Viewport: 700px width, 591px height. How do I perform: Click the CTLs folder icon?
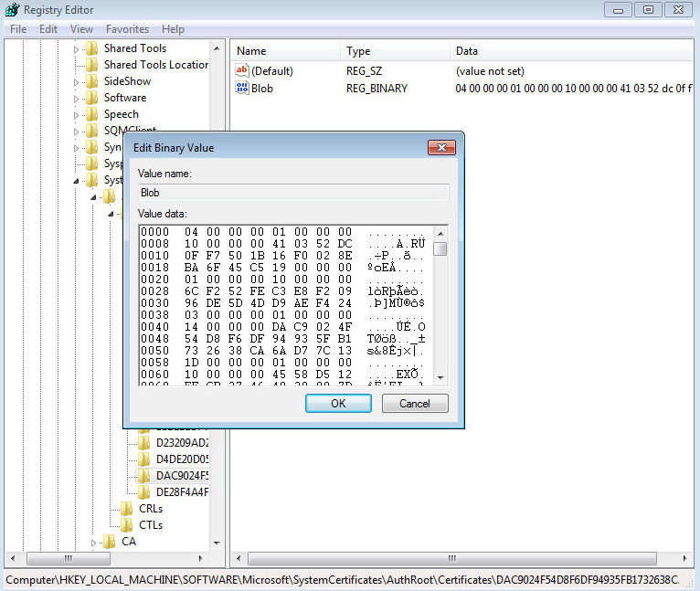point(127,525)
